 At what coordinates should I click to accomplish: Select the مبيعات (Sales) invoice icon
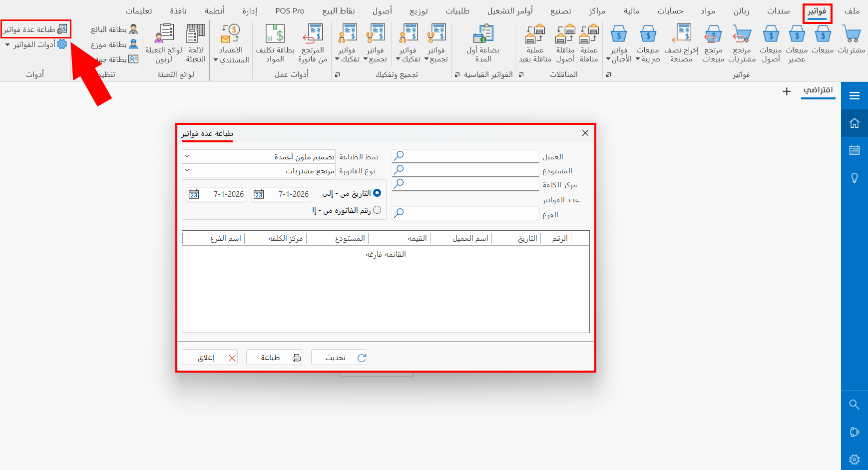coord(823,42)
